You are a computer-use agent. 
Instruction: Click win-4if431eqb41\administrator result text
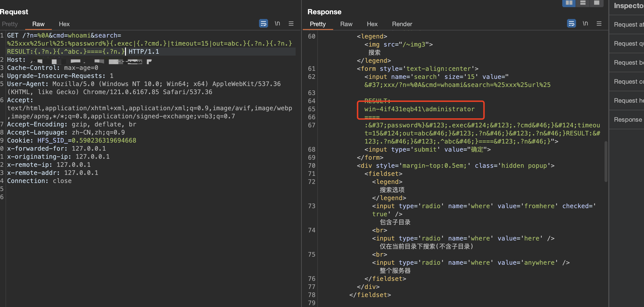coord(419,109)
